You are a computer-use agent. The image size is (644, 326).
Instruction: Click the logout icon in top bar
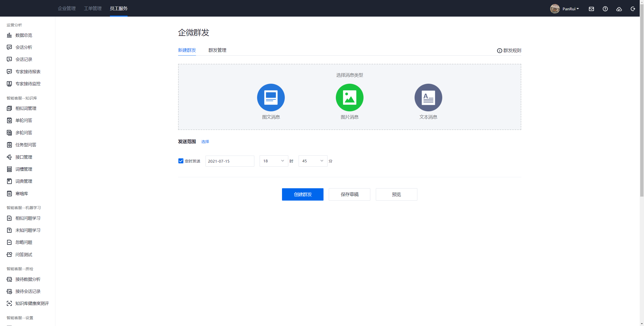coord(633,9)
